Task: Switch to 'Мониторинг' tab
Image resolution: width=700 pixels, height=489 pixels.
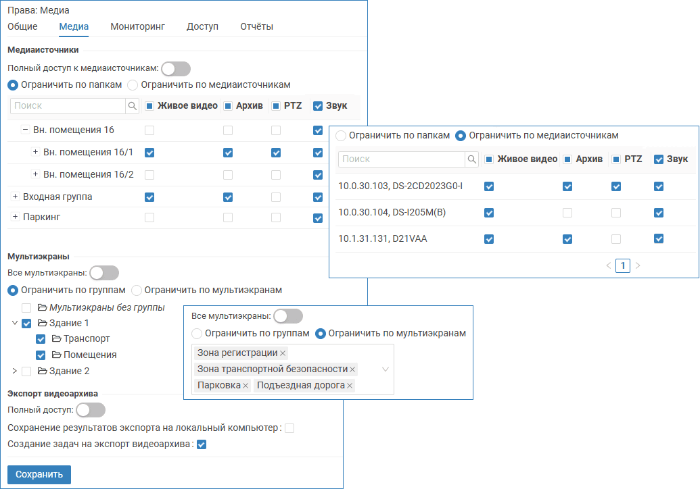Action: (138, 27)
